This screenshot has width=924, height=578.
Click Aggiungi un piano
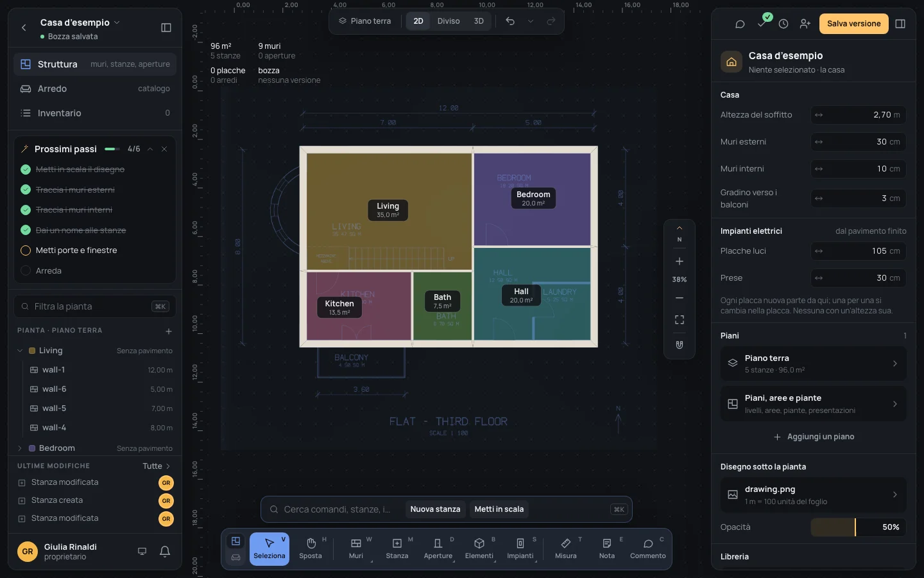pos(814,437)
